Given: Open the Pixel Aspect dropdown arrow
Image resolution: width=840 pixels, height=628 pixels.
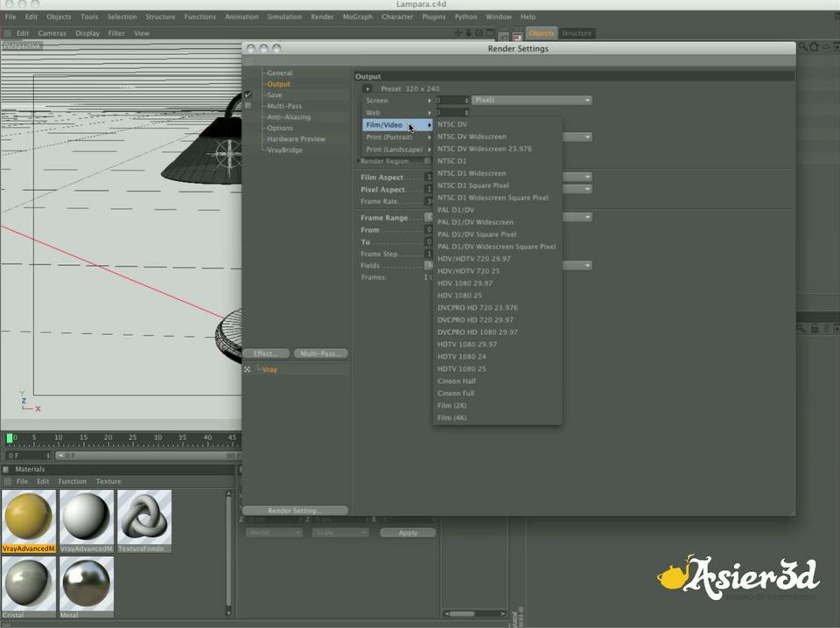Looking at the screenshot, I should [x=587, y=189].
